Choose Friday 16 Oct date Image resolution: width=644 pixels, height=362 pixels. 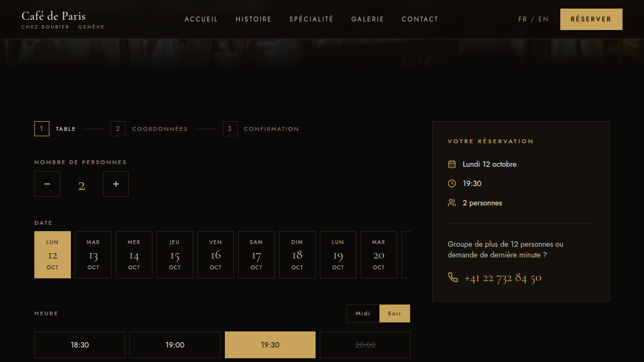point(216,255)
